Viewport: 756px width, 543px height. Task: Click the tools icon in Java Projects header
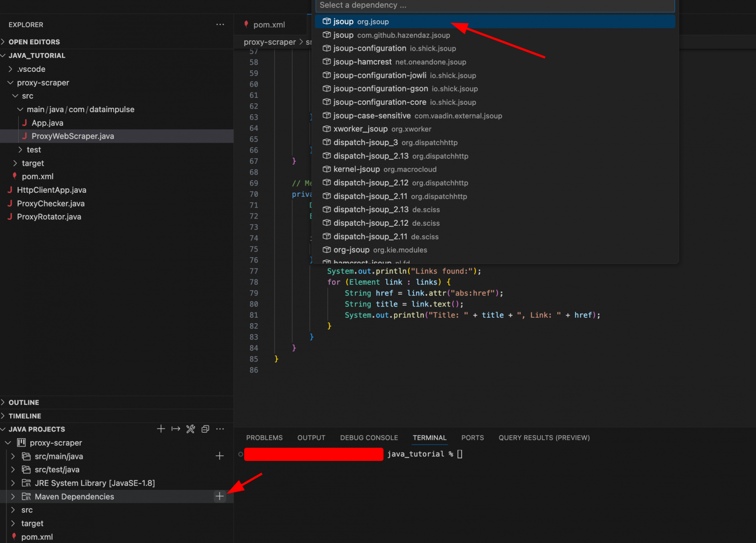point(190,429)
